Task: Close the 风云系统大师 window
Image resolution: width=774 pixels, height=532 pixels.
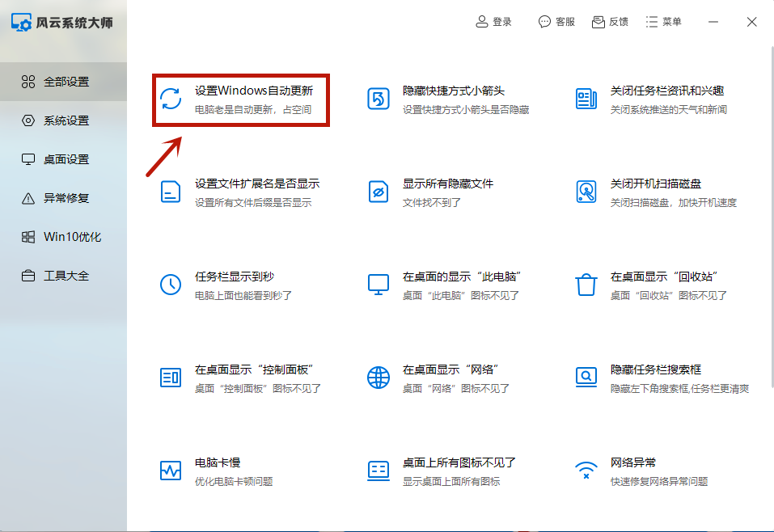Action: point(752,22)
